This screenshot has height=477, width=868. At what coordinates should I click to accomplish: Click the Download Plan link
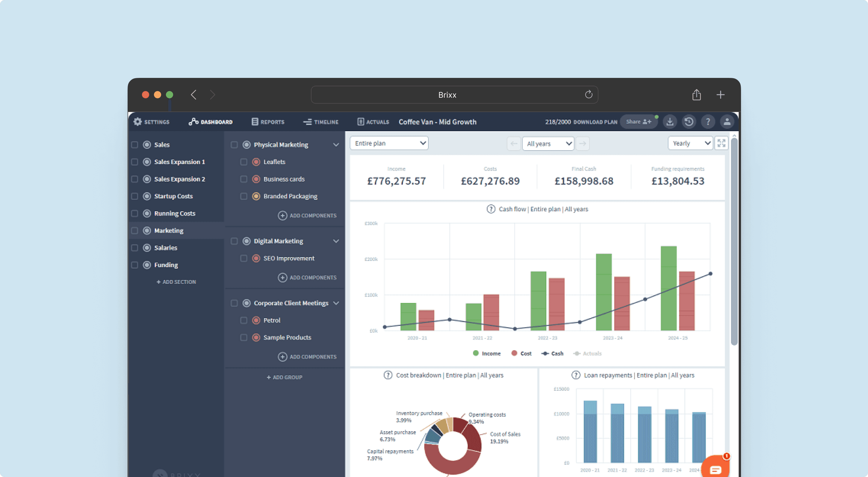[595, 122]
